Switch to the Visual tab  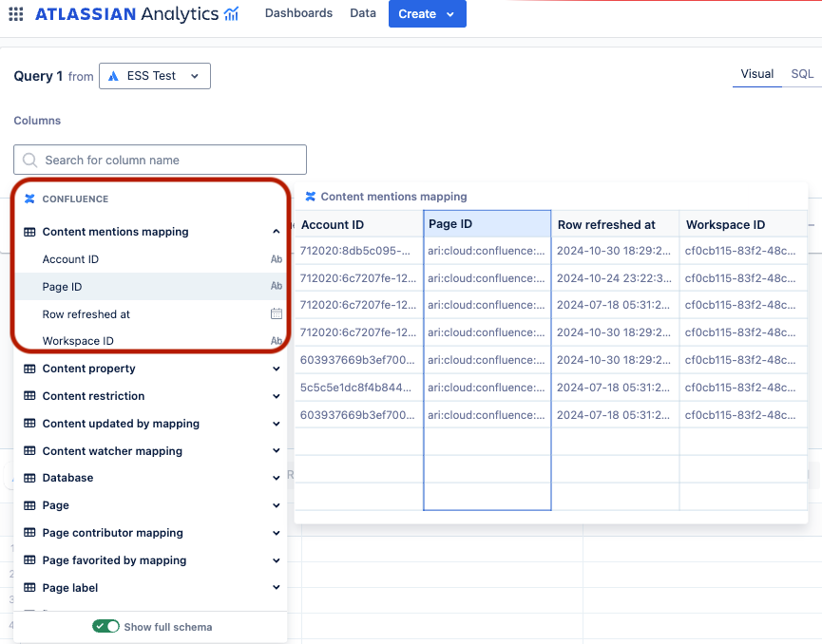[757, 74]
